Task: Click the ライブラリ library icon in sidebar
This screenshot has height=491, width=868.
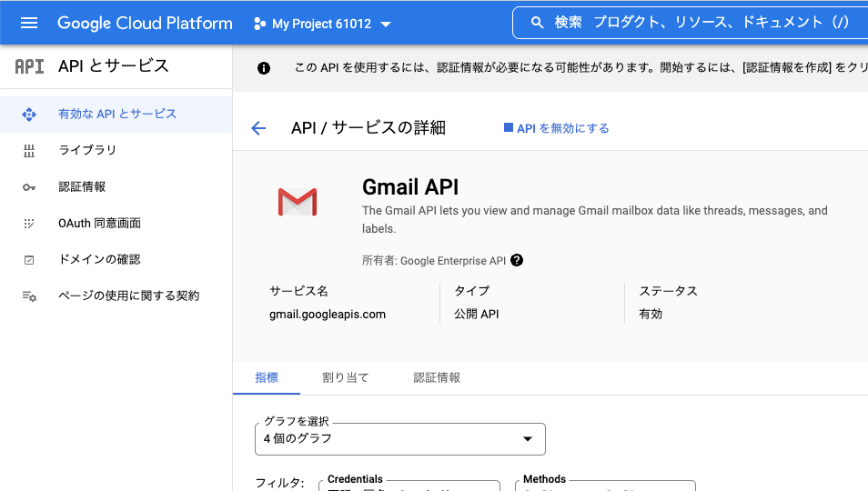Action: (x=29, y=150)
